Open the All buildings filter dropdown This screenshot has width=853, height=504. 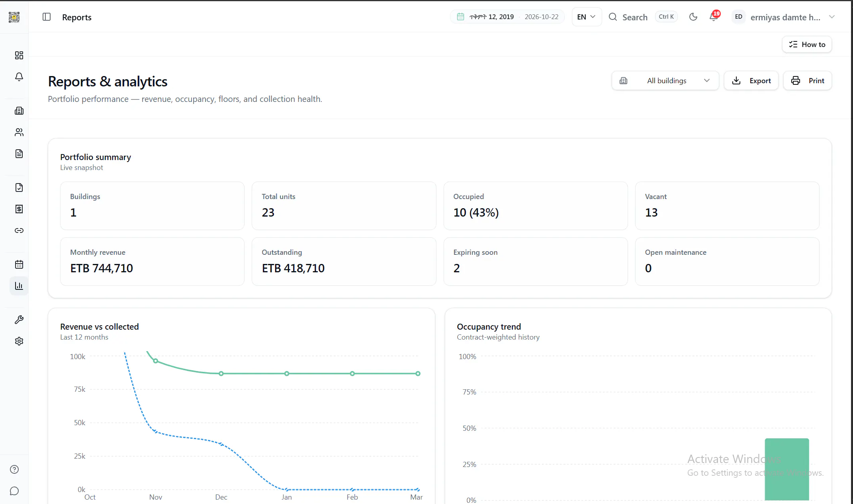[665, 80]
